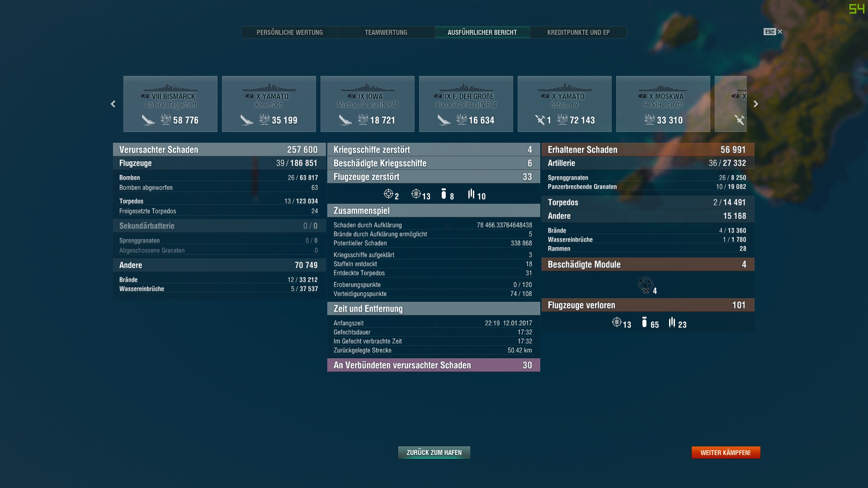Select the VIII Bismarck ship card
The image size is (868, 488).
[170, 104]
